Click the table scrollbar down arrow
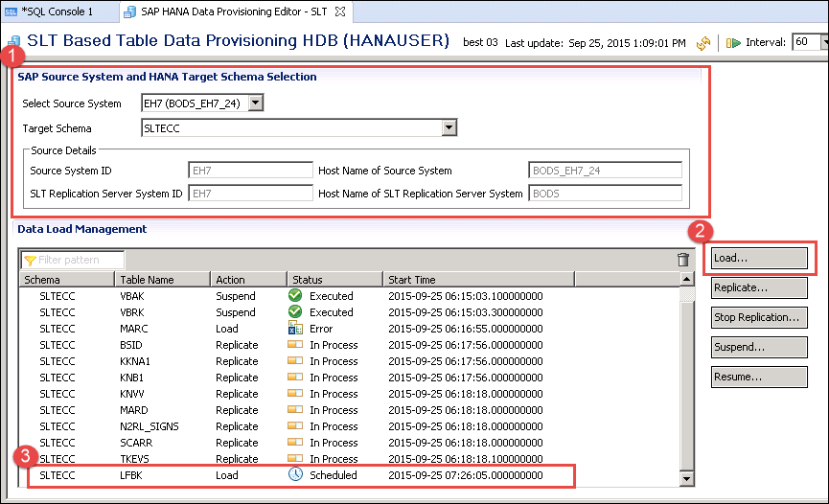 [686, 478]
